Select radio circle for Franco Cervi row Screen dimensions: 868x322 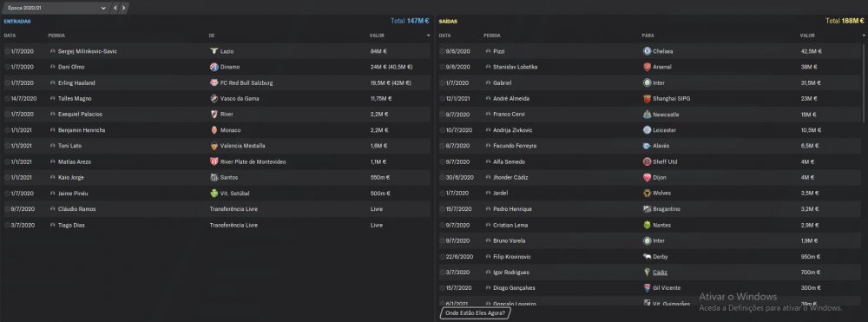[442, 114]
